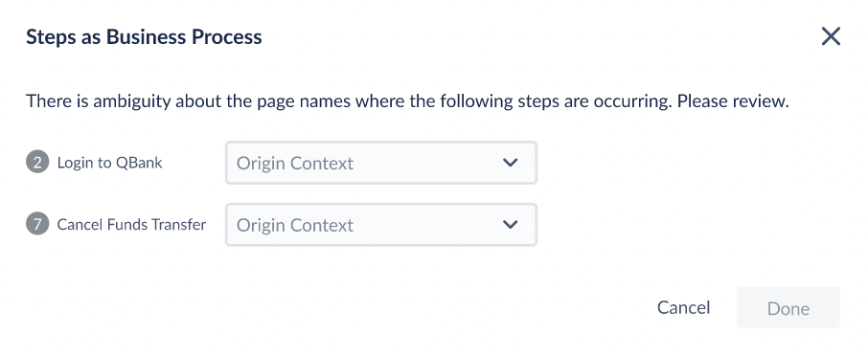
Task: Open the Login to QBank context dropdown
Action: tap(381, 163)
